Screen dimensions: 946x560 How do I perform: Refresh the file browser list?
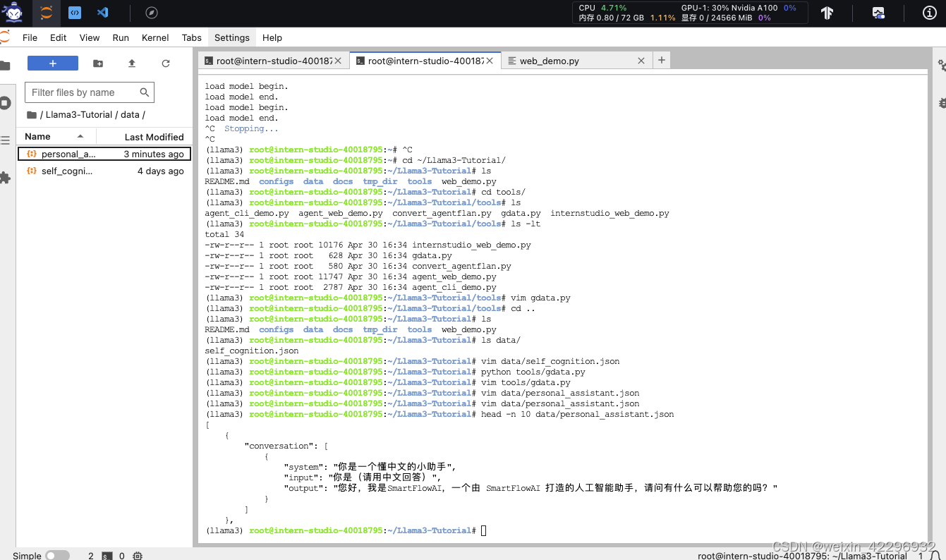pos(165,63)
